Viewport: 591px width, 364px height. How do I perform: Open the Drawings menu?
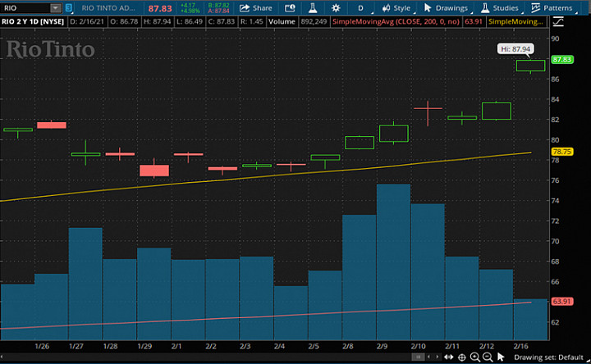tap(446, 8)
